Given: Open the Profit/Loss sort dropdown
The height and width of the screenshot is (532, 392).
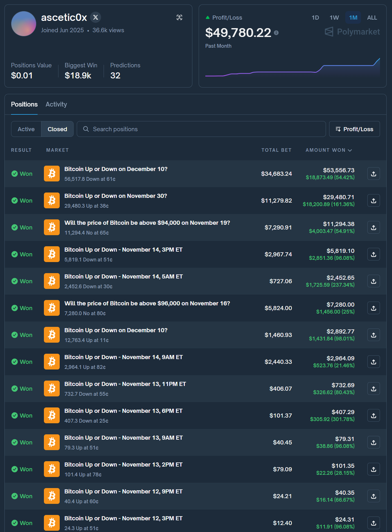Looking at the screenshot, I should coord(354,129).
